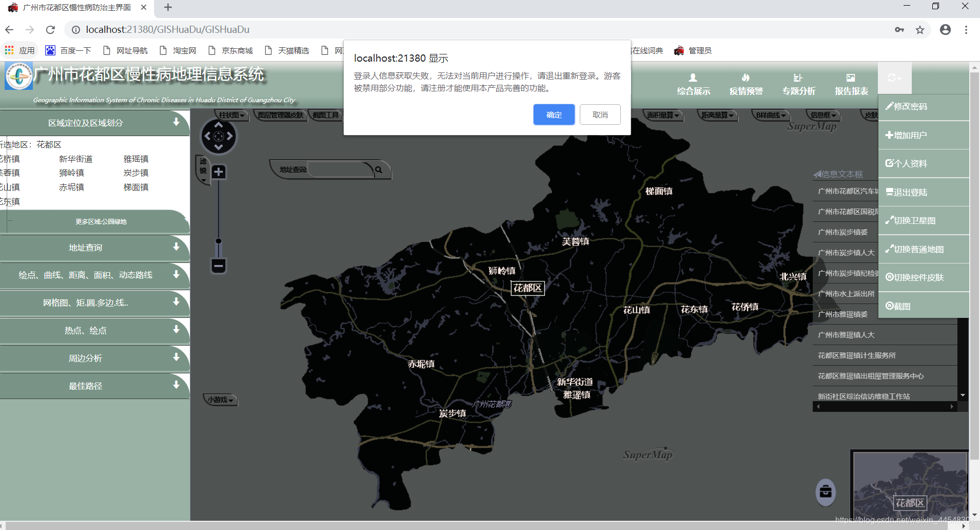Pan the map right with the compass arrow
Screen dimensions: 980x530
click(x=230, y=136)
